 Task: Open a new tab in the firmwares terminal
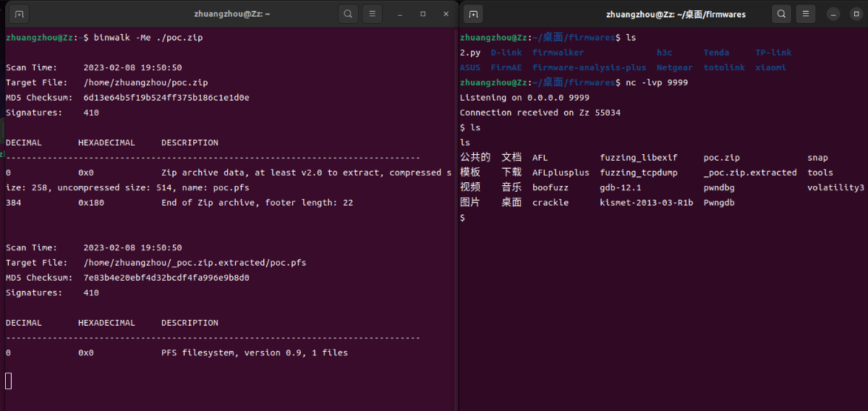473,14
